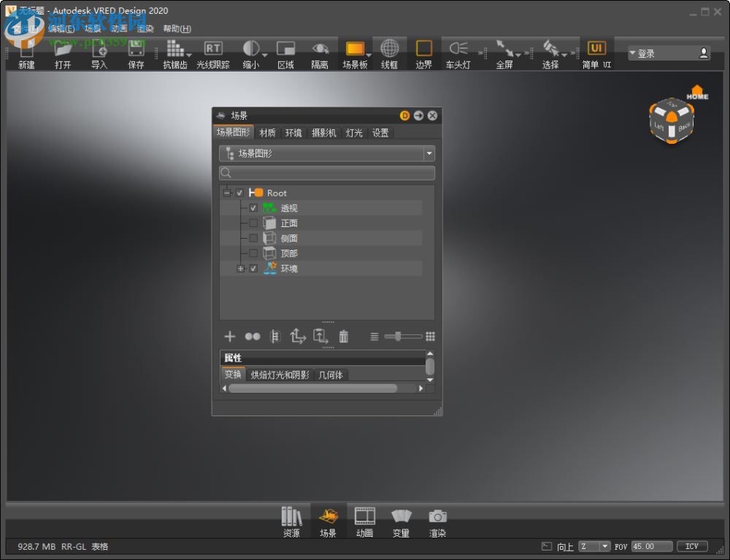Image resolution: width=730 pixels, height=560 pixels.
Task: Open the 渲染 render module in bottom dock
Action: pos(437,520)
